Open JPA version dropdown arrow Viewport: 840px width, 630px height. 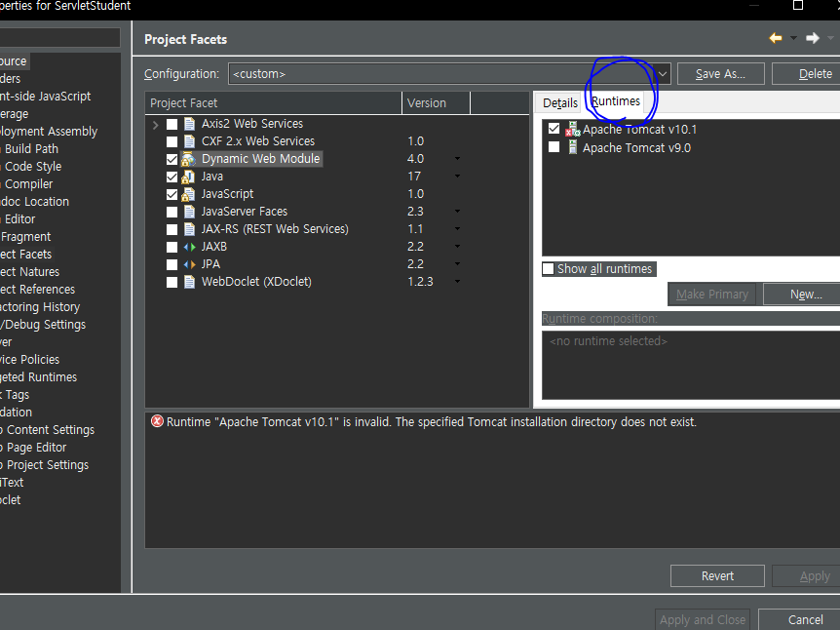pyautogui.click(x=457, y=263)
